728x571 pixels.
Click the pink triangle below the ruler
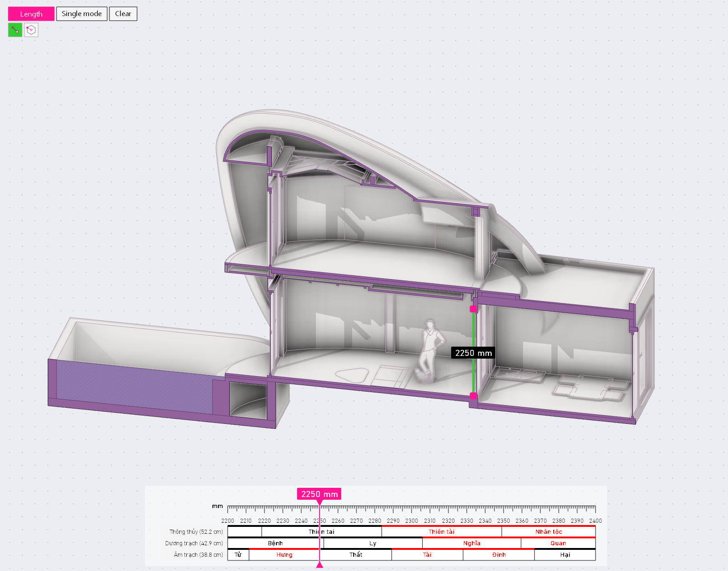(320, 565)
